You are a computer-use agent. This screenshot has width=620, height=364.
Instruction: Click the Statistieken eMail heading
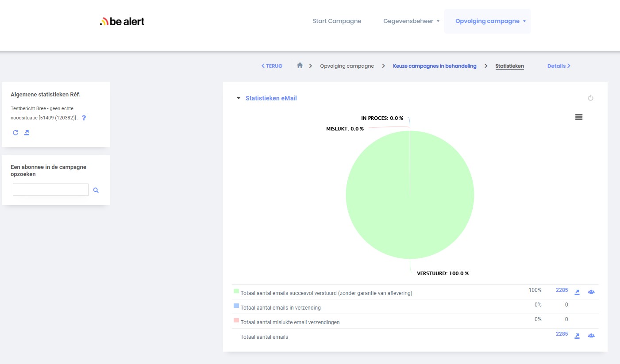pyautogui.click(x=271, y=98)
